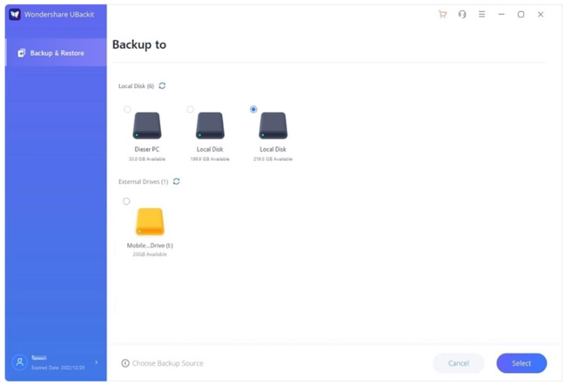Click the Dieser PC drive icon

146,126
